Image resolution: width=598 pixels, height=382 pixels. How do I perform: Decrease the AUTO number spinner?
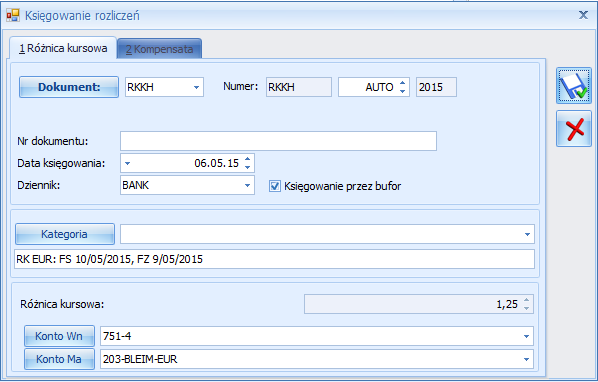[x=402, y=91]
